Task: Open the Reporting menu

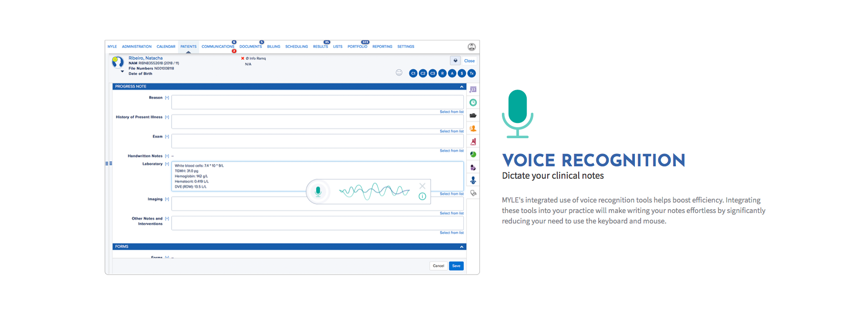Action: pos(382,47)
